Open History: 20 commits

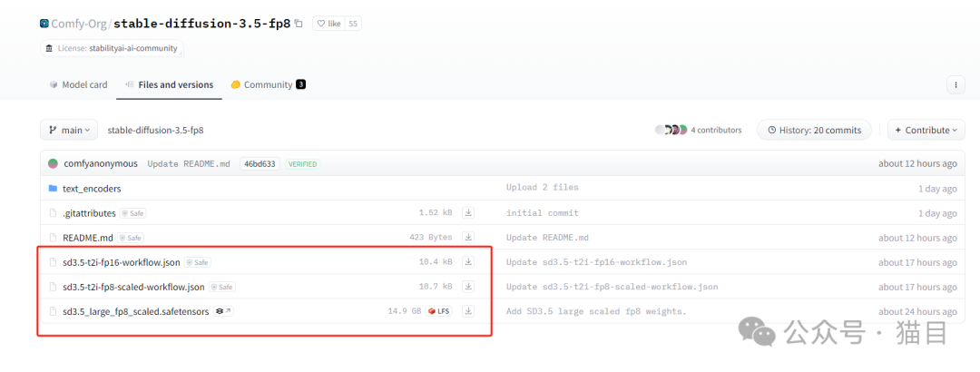click(x=814, y=130)
